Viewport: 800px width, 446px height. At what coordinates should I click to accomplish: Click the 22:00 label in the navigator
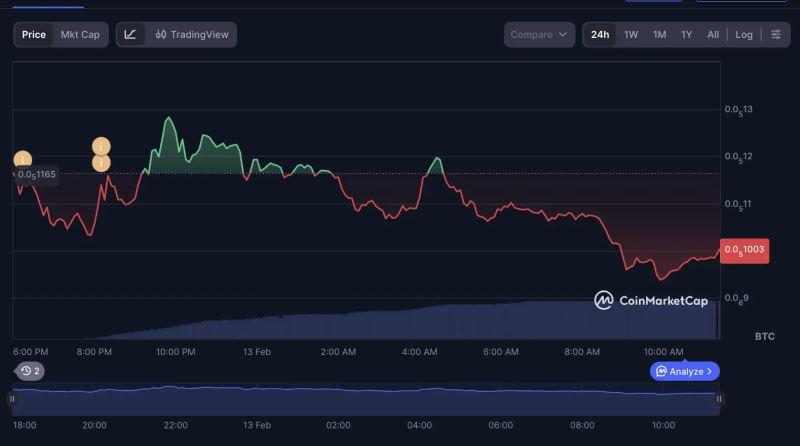tap(176, 425)
